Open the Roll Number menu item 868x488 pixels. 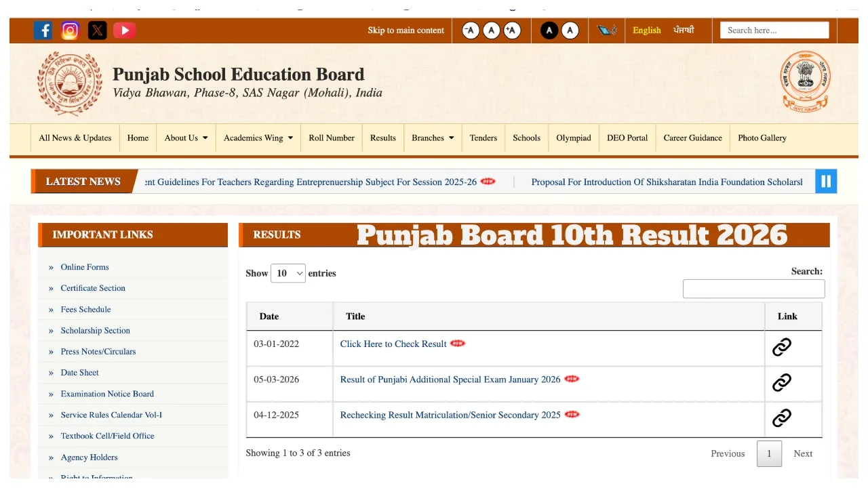point(332,138)
